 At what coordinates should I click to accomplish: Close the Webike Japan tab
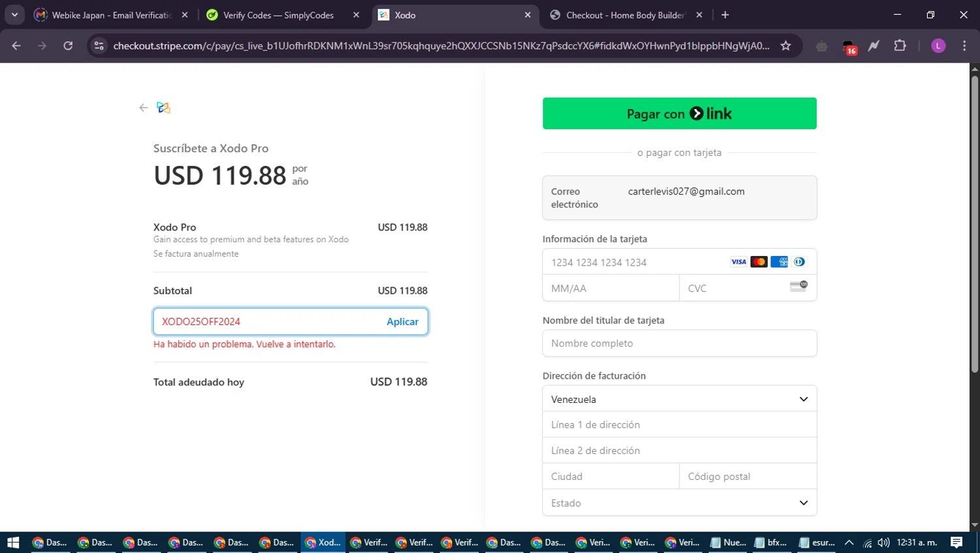click(x=185, y=15)
